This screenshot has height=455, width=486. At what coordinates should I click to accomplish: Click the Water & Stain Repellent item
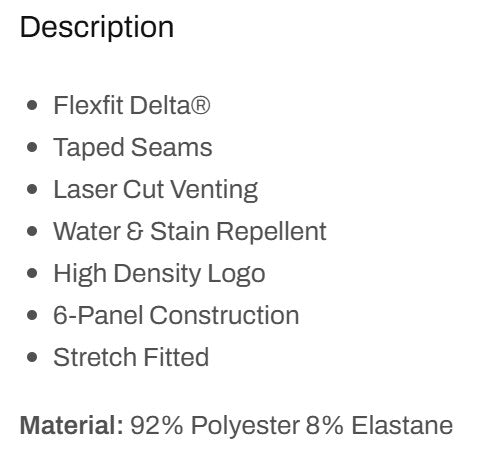[x=190, y=231]
